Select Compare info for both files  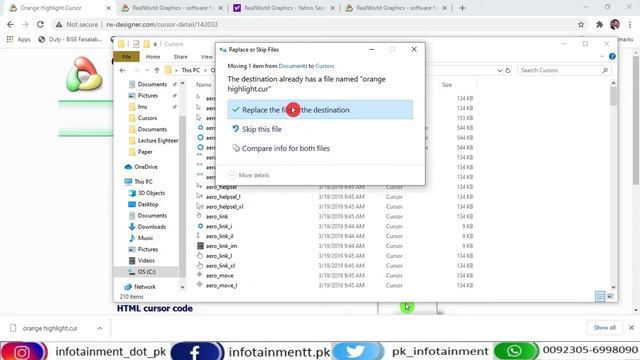[285, 148]
